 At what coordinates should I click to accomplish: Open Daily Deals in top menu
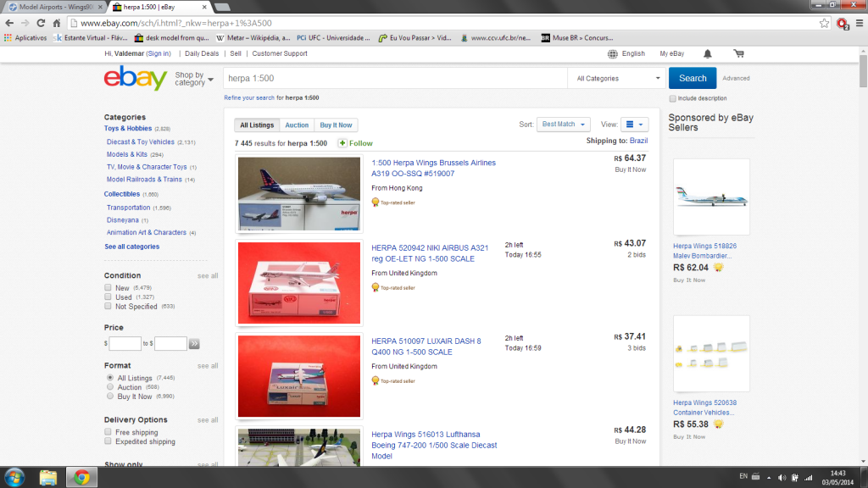202,53
